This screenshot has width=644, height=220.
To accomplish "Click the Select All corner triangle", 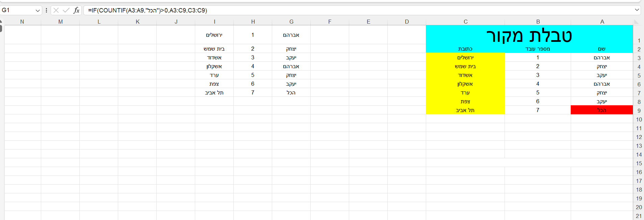I will [x=637, y=22].
